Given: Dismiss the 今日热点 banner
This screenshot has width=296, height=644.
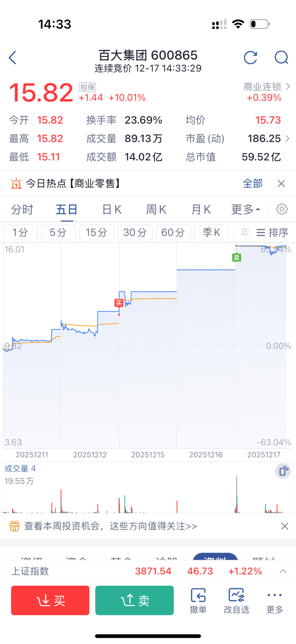Looking at the screenshot, I should pos(281,184).
